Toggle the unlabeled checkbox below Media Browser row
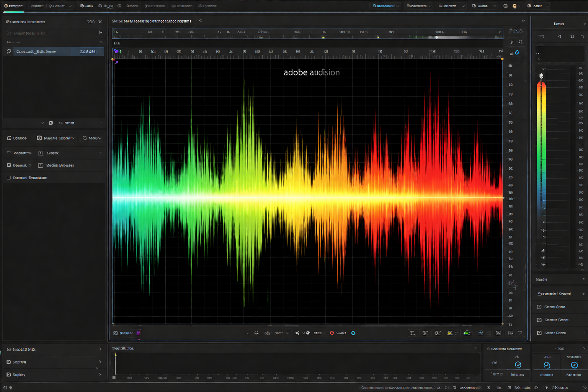The image size is (588, 392). coord(9,178)
